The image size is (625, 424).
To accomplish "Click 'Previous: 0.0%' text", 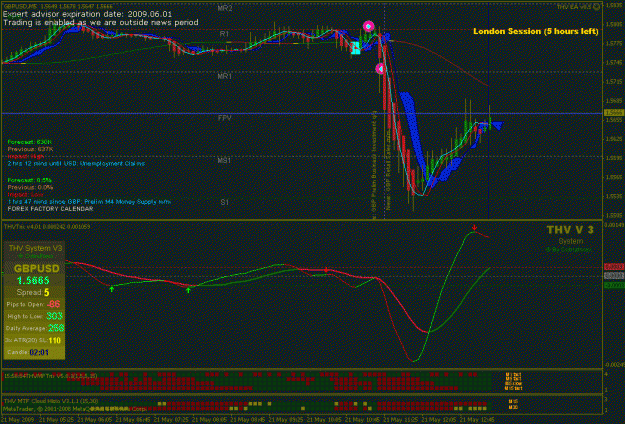I will click(x=30, y=187).
